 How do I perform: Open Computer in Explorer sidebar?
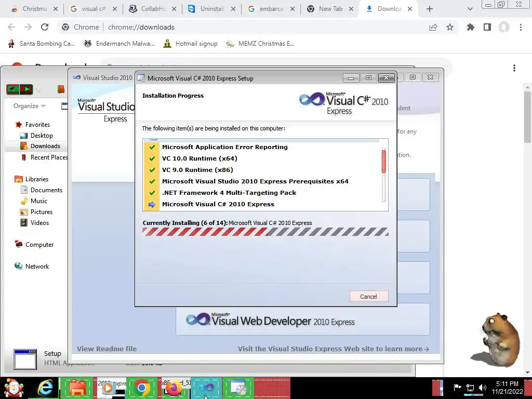pos(39,245)
